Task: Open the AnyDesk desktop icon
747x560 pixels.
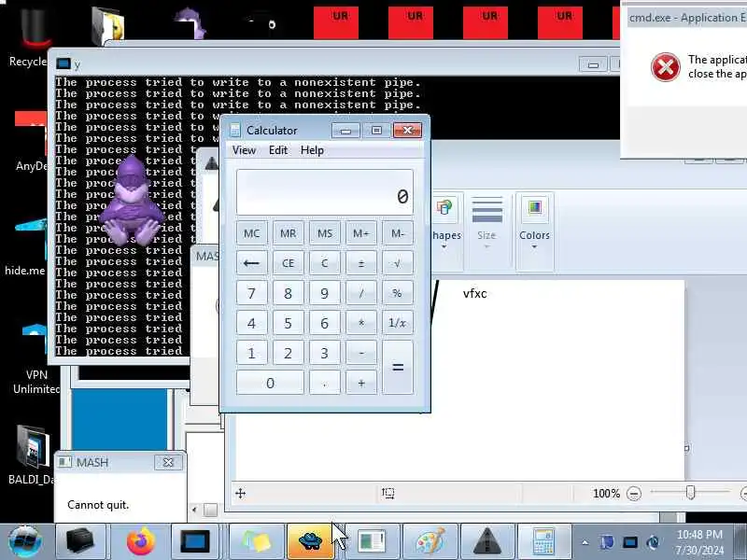Action: pyautogui.click(x=31, y=141)
